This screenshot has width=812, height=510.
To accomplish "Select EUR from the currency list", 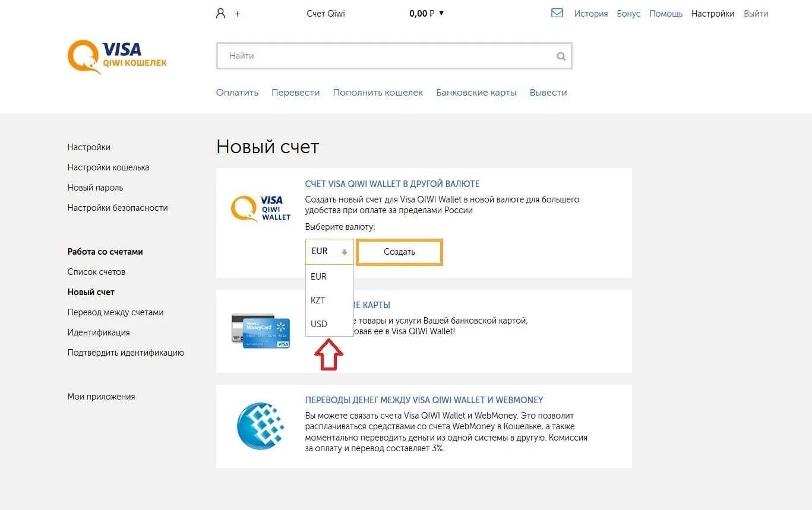I will coord(330,276).
